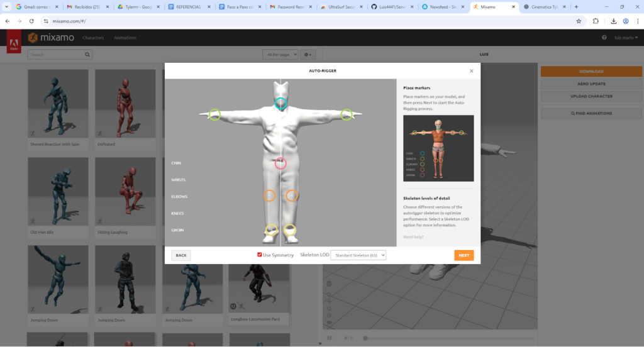644x347 pixels.
Task: Go back in the browser
Action: click(x=8, y=21)
